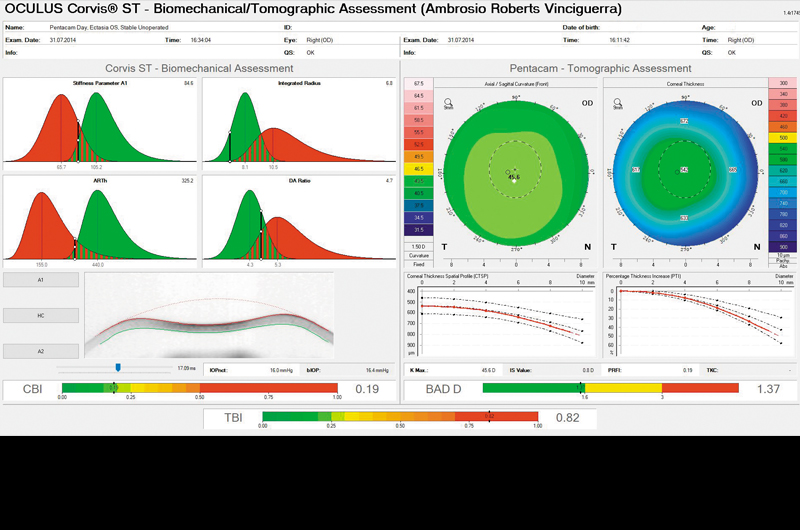Click the Integrated Radius distribution chart
800x530 pixels.
(299, 124)
